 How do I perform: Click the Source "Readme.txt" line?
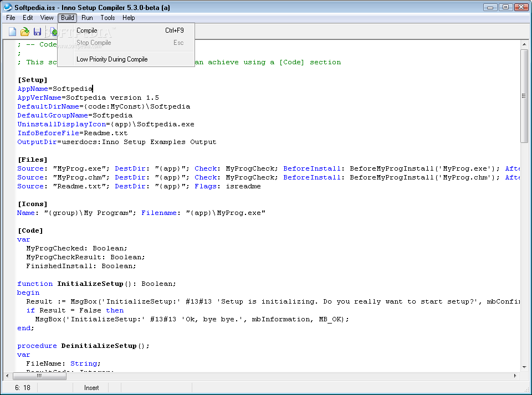click(139, 186)
